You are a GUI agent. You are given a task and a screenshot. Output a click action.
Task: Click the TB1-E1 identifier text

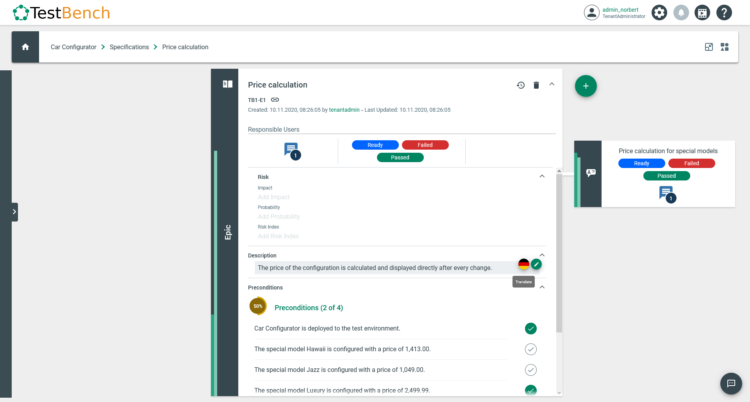[x=256, y=100]
